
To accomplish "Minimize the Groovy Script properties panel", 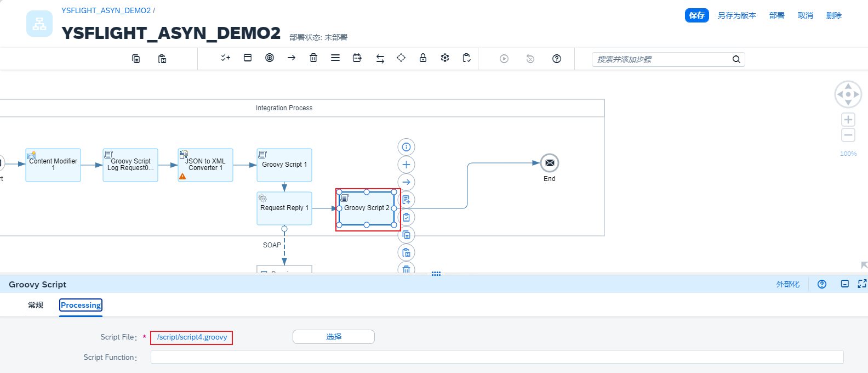I will [845, 284].
